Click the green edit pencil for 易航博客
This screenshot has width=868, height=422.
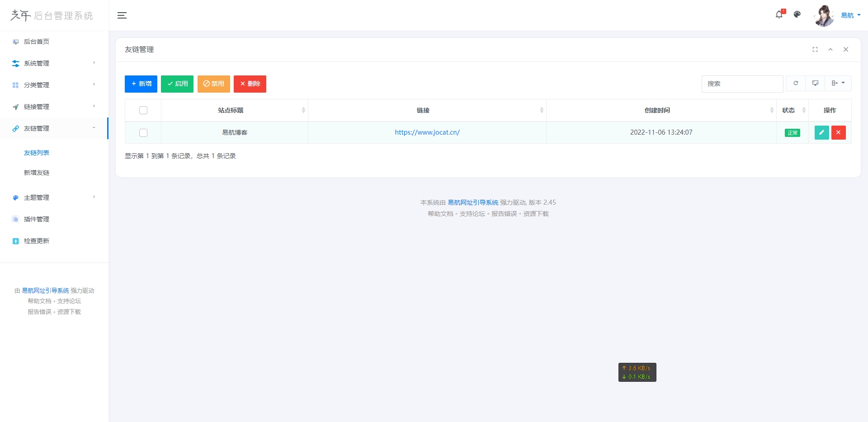point(821,132)
